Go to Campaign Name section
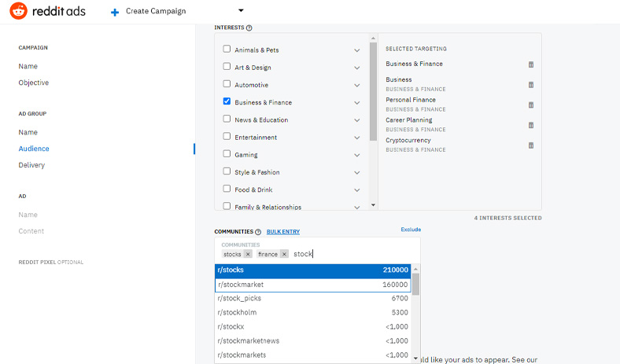Viewport: 620px width, 364px height. [28, 66]
